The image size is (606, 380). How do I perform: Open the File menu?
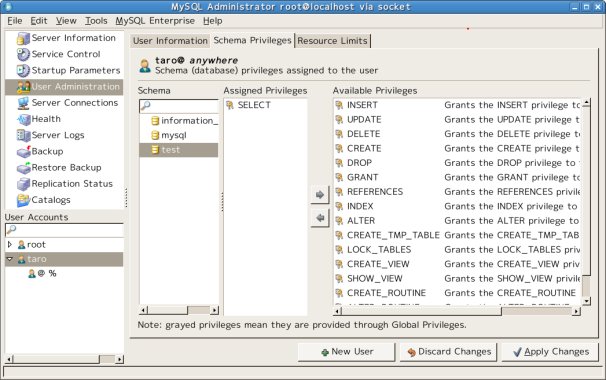[x=15, y=21]
